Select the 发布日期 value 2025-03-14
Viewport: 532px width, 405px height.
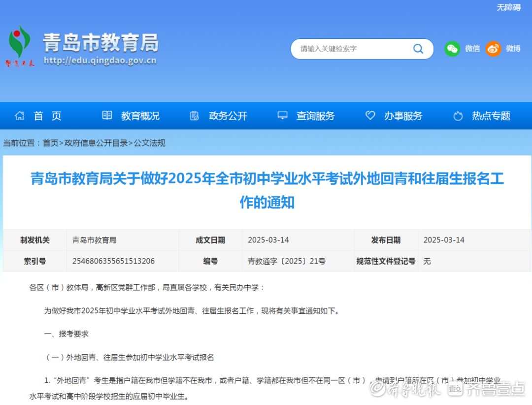[x=444, y=240]
